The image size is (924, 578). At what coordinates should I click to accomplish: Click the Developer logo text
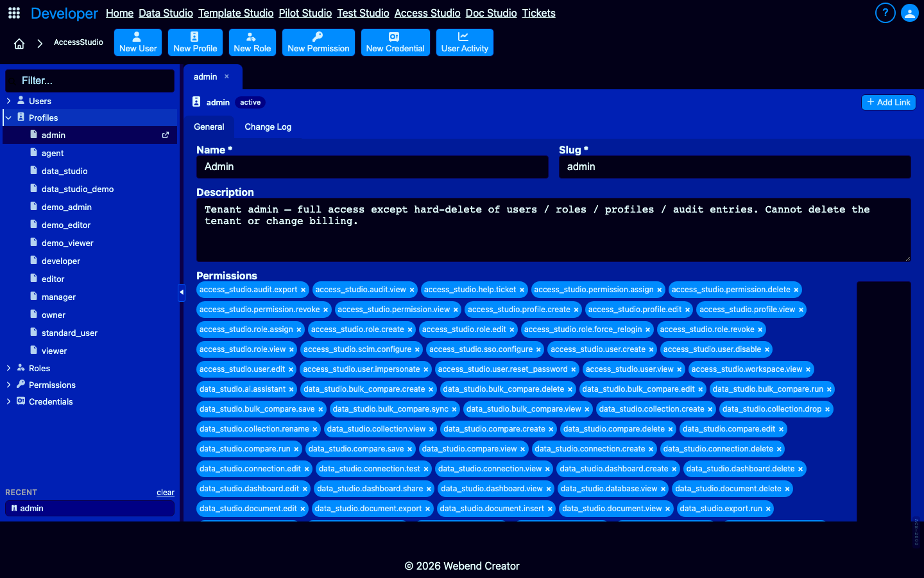point(64,13)
